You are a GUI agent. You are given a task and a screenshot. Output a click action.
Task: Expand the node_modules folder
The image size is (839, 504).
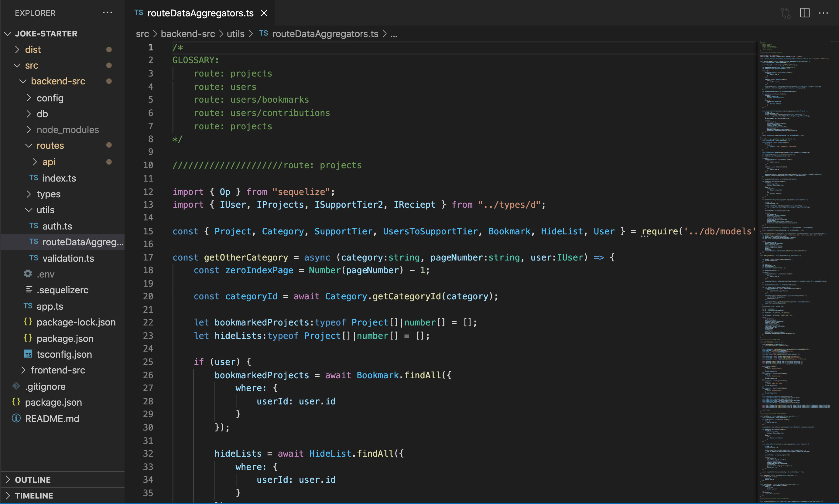(68, 130)
